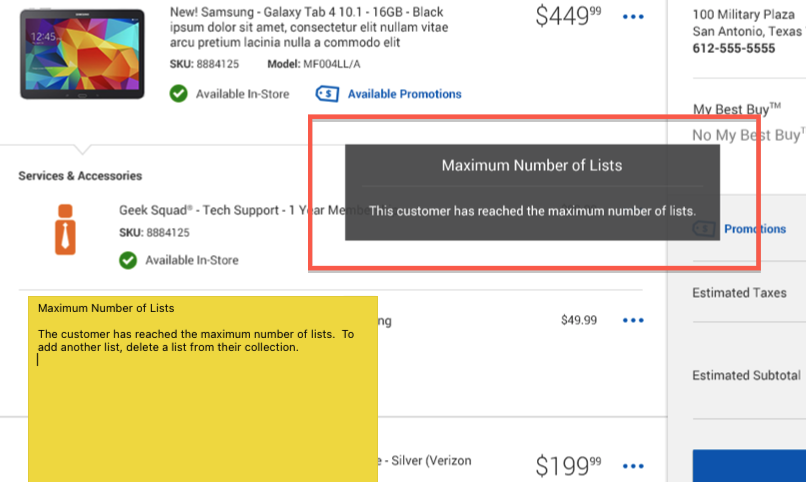Open the Available Promotions link
This screenshot has height=482, width=806.
coord(404,94)
